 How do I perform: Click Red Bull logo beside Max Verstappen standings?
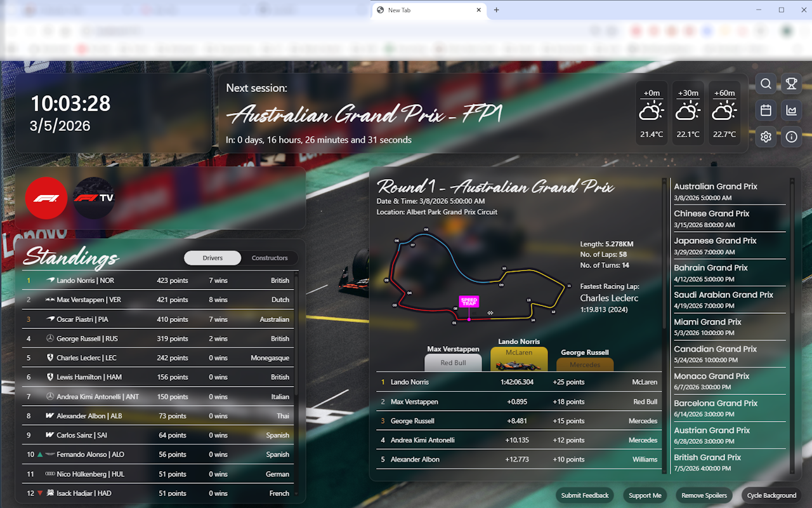50,300
